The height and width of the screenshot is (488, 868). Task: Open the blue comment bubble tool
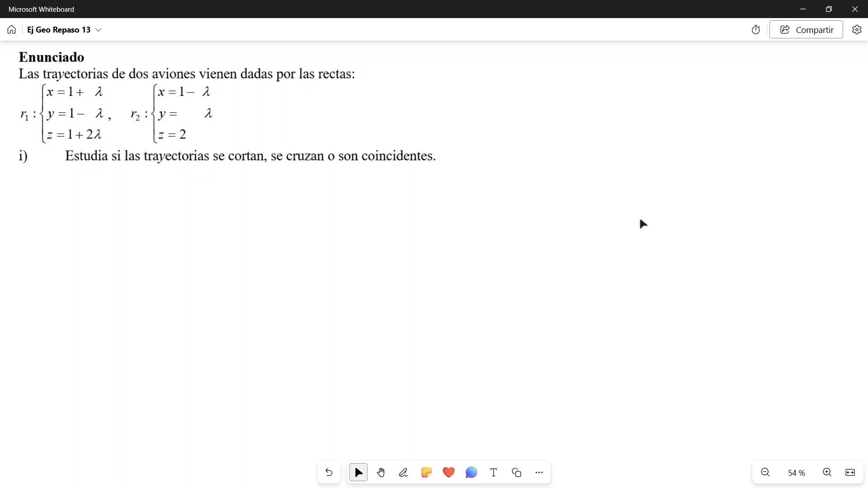click(x=471, y=473)
